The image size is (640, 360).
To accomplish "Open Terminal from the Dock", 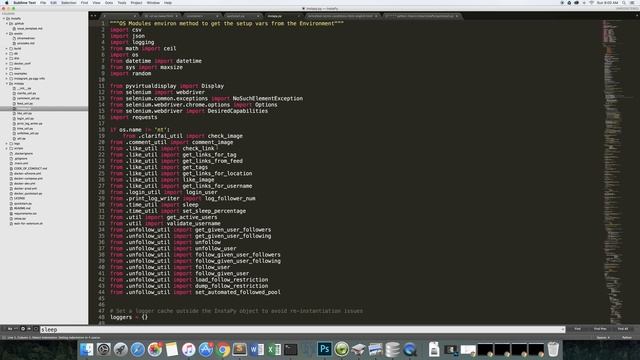I will [291, 349].
